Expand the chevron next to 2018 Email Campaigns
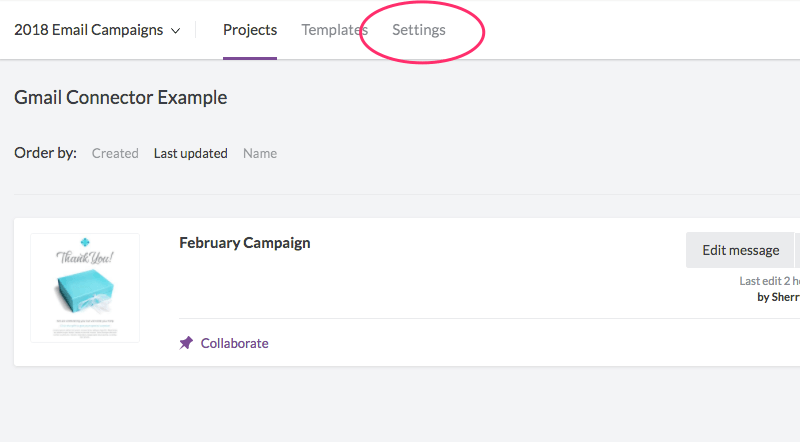The height and width of the screenshot is (442, 800). point(176,31)
